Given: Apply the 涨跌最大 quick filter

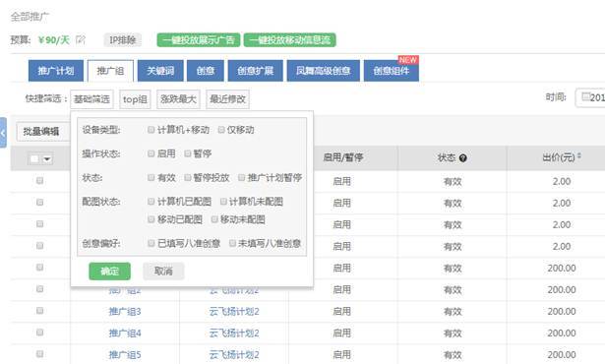Looking at the screenshot, I should [x=178, y=99].
